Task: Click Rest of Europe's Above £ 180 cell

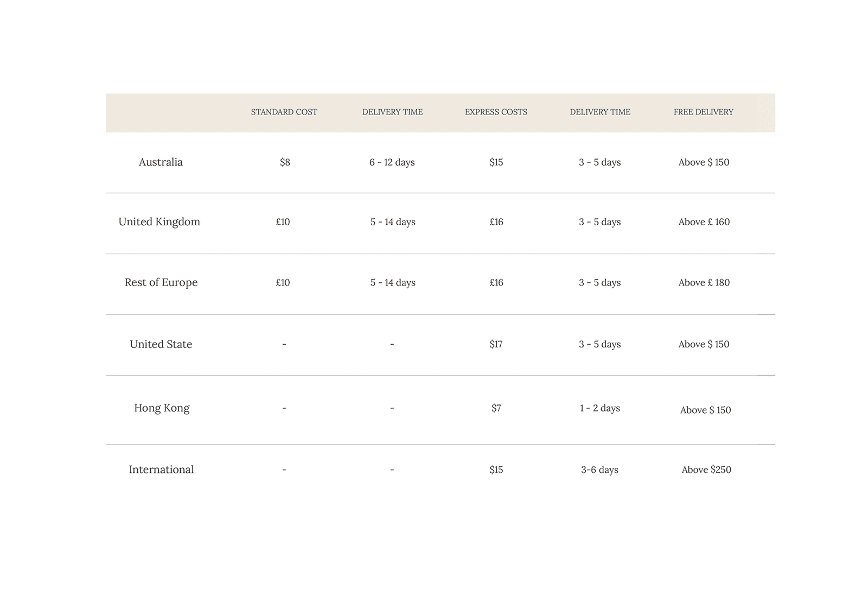Action: tap(704, 283)
